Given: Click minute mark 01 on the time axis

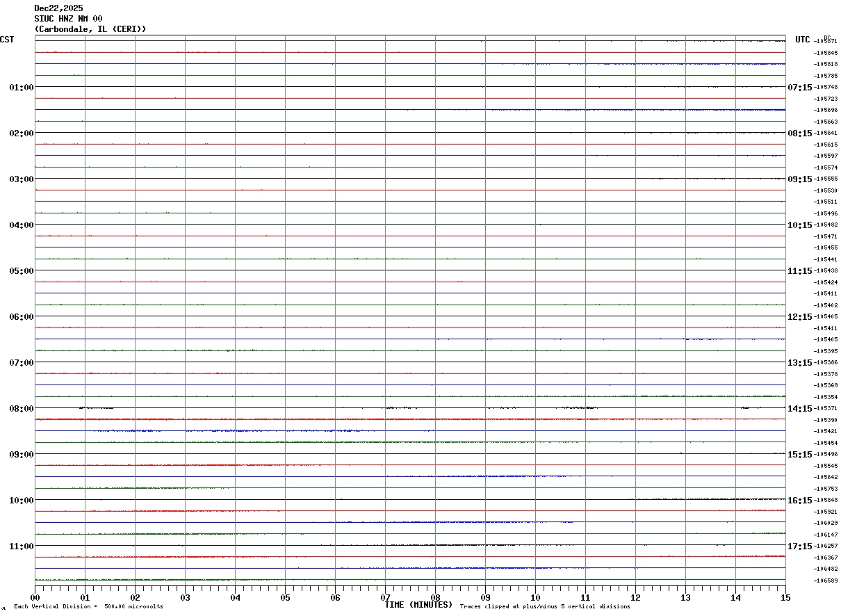Looking at the screenshot, I should (x=85, y=597).
